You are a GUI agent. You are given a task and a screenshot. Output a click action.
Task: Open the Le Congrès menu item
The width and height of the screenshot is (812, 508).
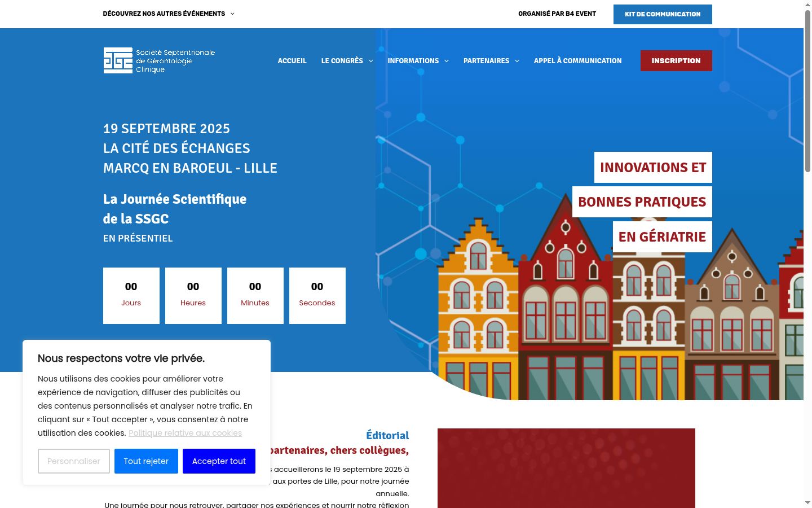tap(342, 61)
